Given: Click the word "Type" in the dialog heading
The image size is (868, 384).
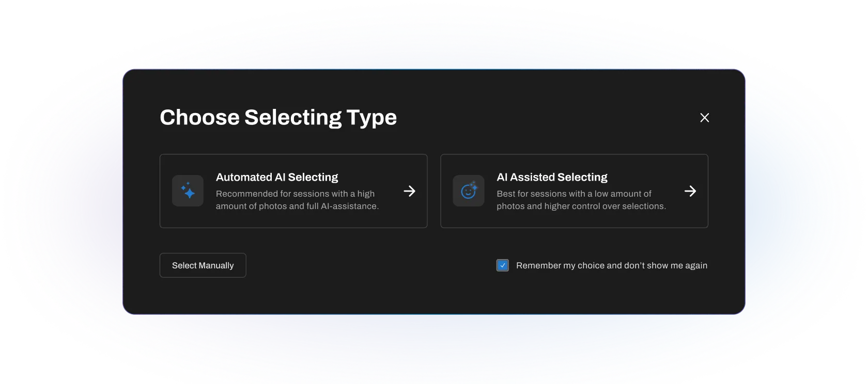Looking at the screenshot, I should click(371, 118).
